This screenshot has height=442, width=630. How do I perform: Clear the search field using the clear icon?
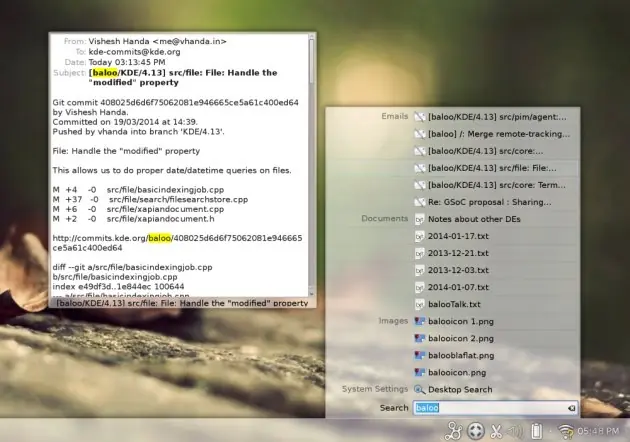(571, 408)
